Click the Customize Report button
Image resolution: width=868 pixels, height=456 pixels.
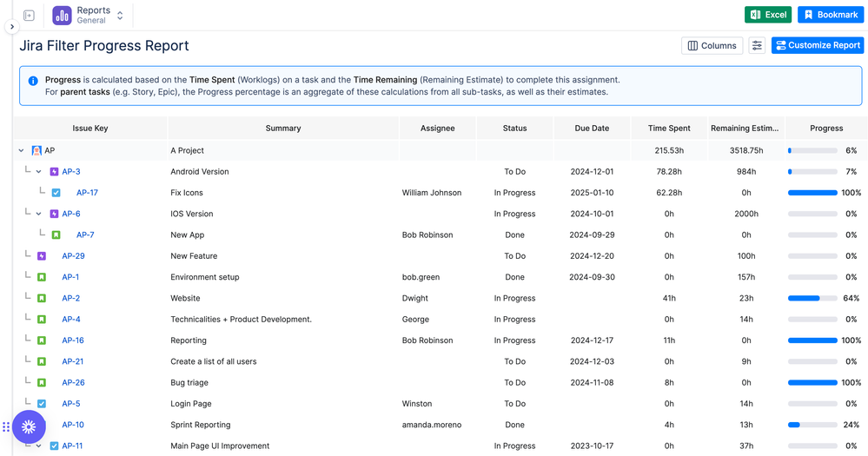[x=817, y=45]
